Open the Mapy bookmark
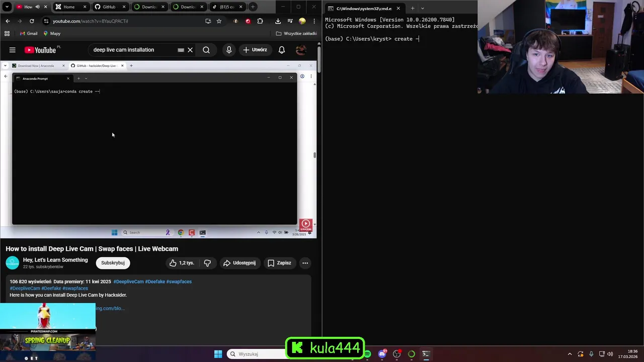 pos(52,34)
